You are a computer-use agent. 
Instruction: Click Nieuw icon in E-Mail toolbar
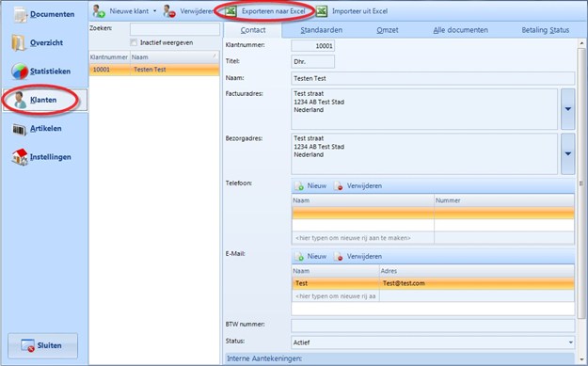pyautogui.click(x=299, y=257)
